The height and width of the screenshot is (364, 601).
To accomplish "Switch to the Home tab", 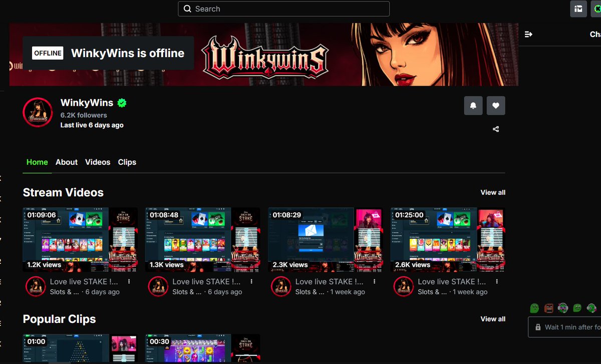I will tap(37, 162).
